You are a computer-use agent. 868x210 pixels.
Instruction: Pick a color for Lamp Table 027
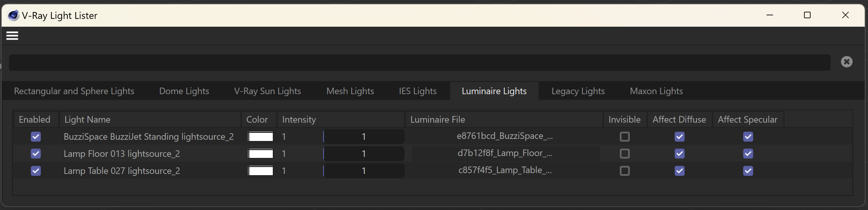click(x=260, y=171)
